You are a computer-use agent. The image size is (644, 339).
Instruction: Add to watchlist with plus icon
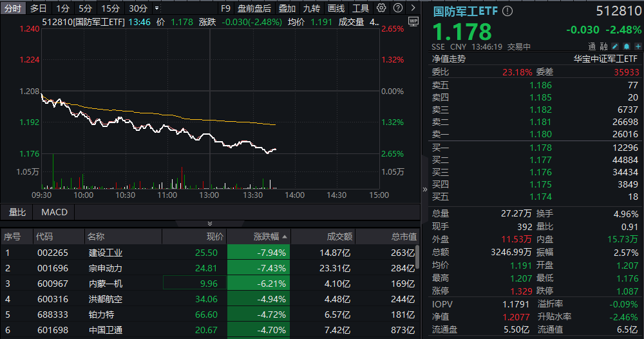[x=638, y=46]
